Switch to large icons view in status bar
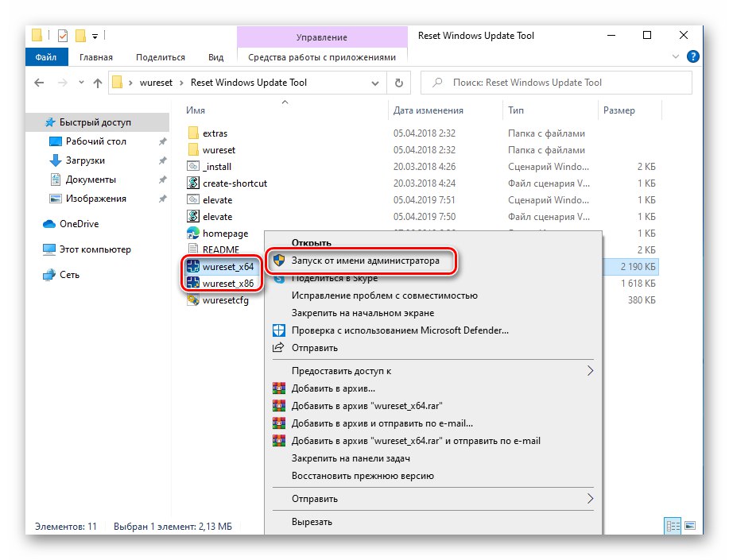The height and width of the screenshot is (560, 729). pyautogui.click(x=690, y=526)
